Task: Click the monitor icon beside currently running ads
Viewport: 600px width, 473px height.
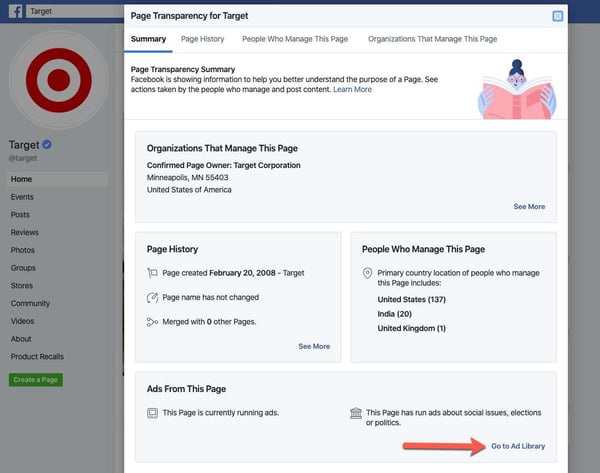Action: click(x=152, y=413)
